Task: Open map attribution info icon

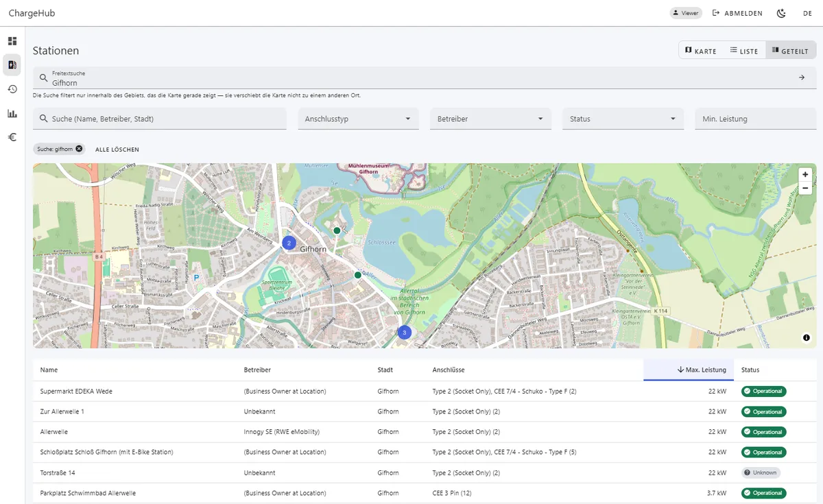Action: click(x=806, y=337)
